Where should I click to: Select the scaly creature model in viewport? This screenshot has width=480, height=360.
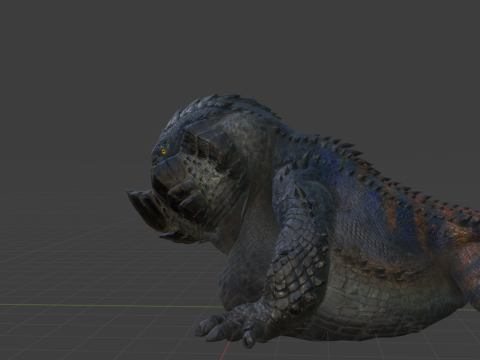[x=303, y=221]
